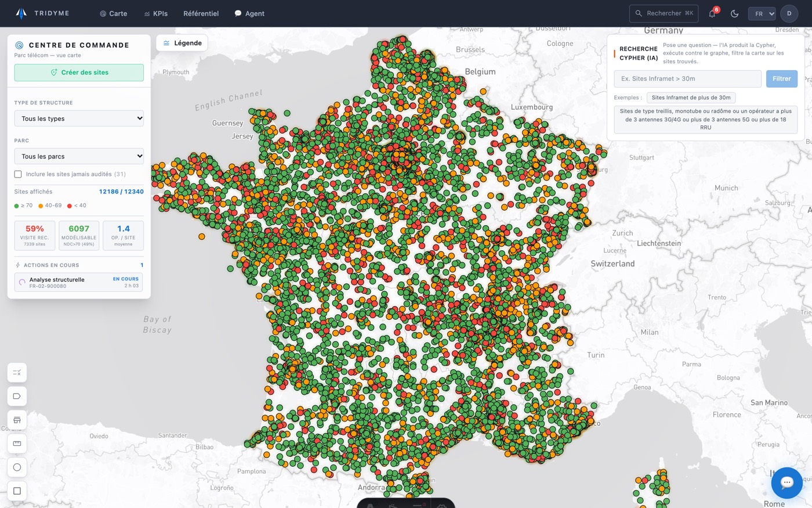
Task: Click the Actions en cours header
Action: pyautogui.click(x=79, y=265)
